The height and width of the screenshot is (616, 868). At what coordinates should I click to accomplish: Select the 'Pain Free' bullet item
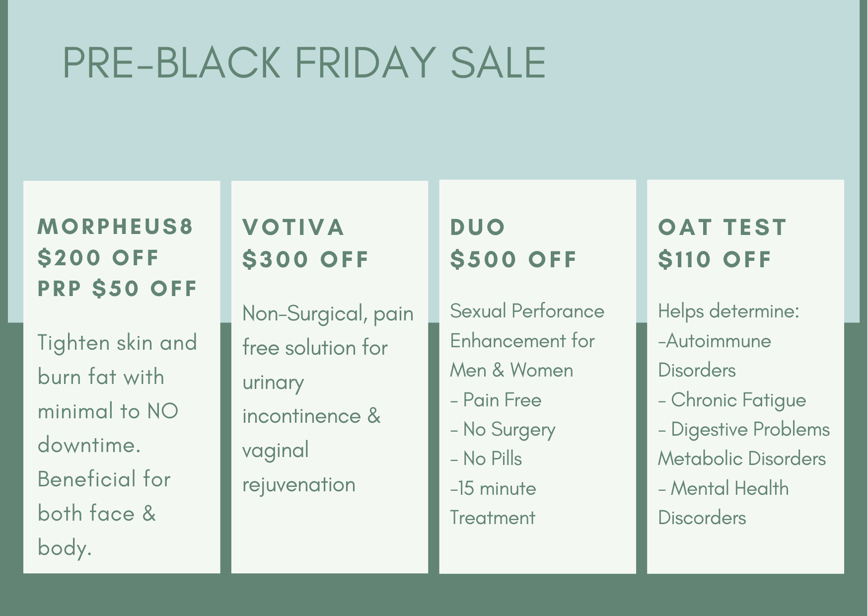click(x=496, y=400)
